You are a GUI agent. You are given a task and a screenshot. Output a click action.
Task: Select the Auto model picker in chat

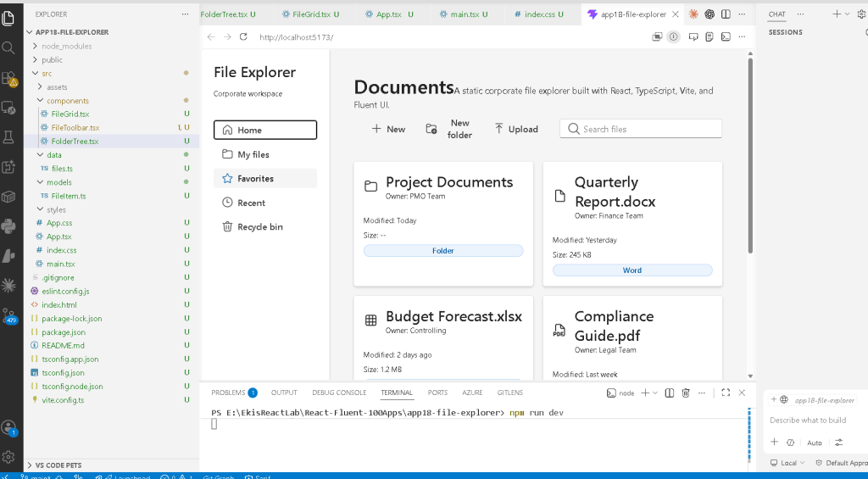[x=815, y=443]
